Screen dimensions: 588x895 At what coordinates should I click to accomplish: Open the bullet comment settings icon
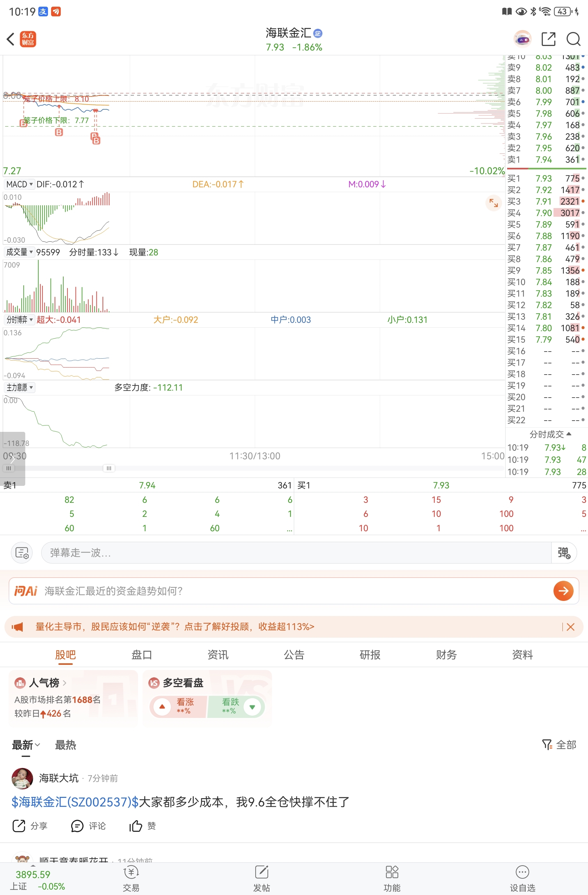click(22, 552)
